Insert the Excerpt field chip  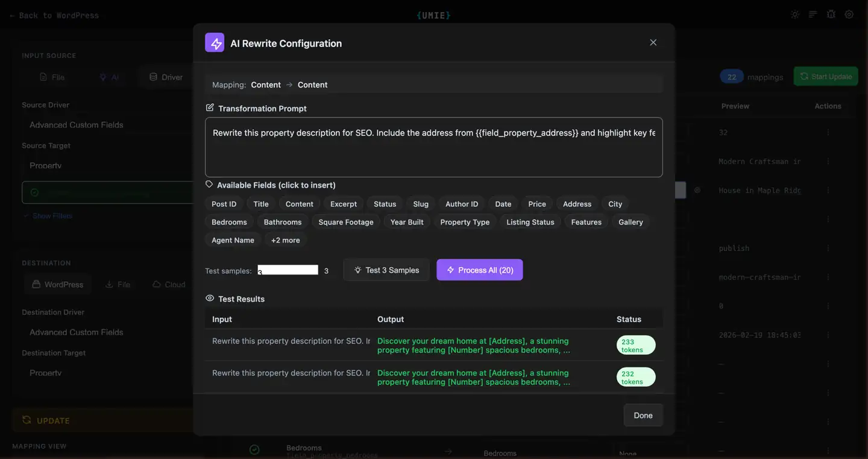point(344,204)
